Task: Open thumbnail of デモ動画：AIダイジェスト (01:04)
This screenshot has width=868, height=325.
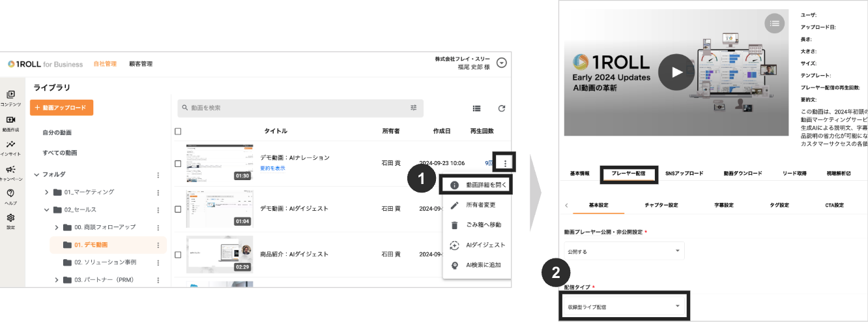Action: 219,209
